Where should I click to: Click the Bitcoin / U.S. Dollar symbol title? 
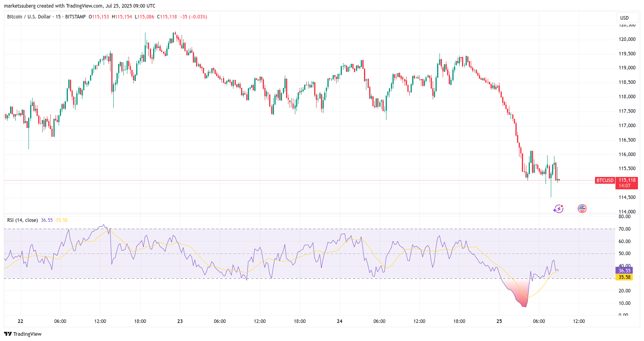pyautogui.click(x=29, y=17)
